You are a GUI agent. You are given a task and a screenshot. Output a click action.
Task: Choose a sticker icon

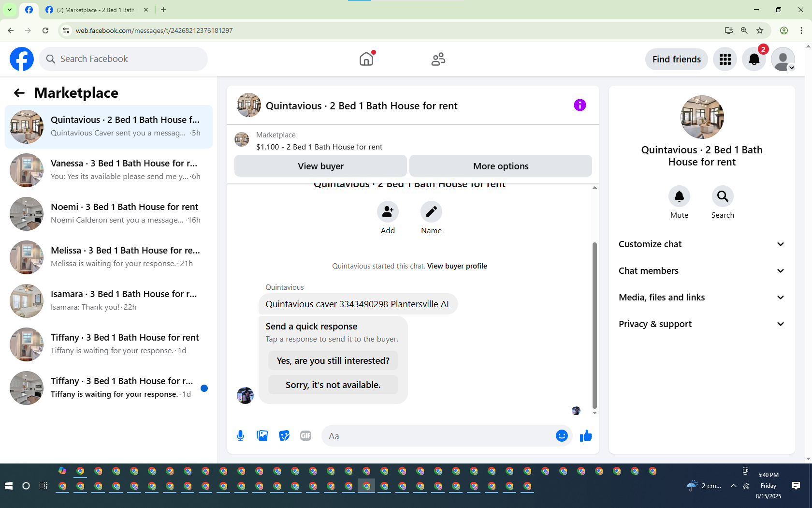click(284, 436)
